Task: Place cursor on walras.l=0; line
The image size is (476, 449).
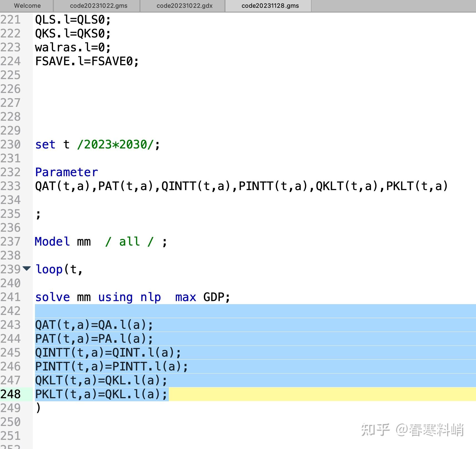Action: point(72,47)
